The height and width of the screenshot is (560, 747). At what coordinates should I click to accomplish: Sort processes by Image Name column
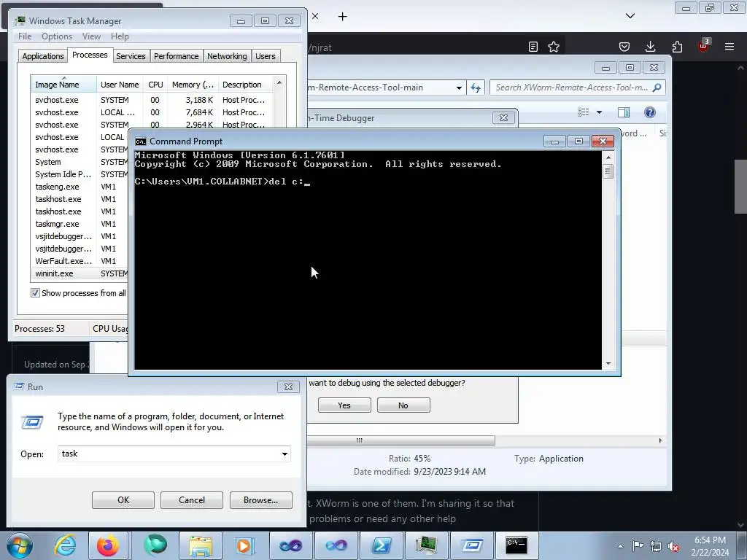coord(64,85)
